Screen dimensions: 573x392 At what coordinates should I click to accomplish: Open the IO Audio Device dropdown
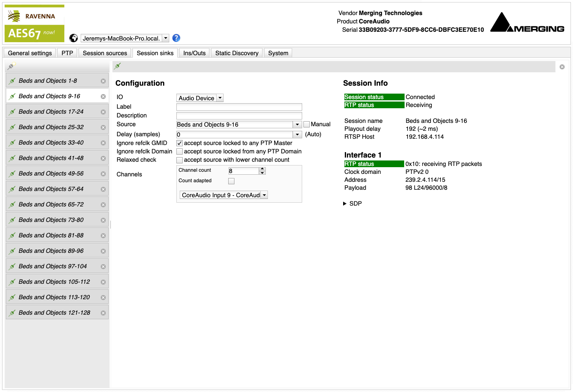pyautogui.click(x=200, y=98)
